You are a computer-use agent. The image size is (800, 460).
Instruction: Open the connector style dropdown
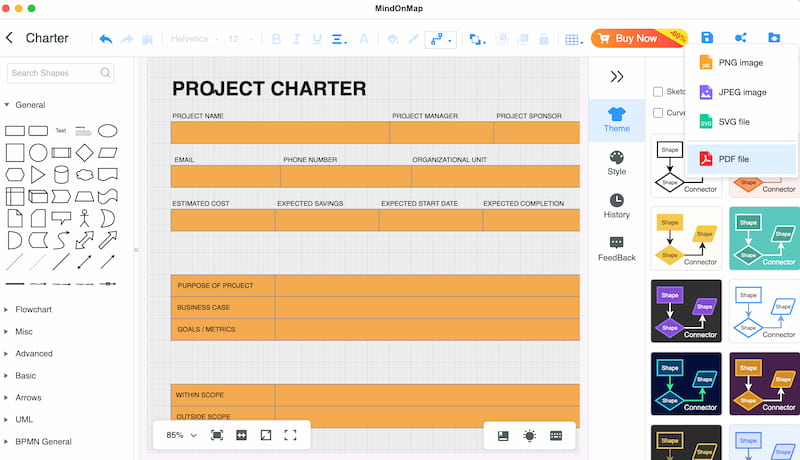point(440,39)
